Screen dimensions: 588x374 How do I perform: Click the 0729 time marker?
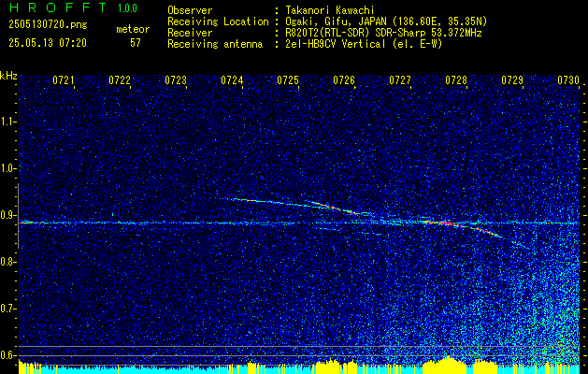coord(512,80)
